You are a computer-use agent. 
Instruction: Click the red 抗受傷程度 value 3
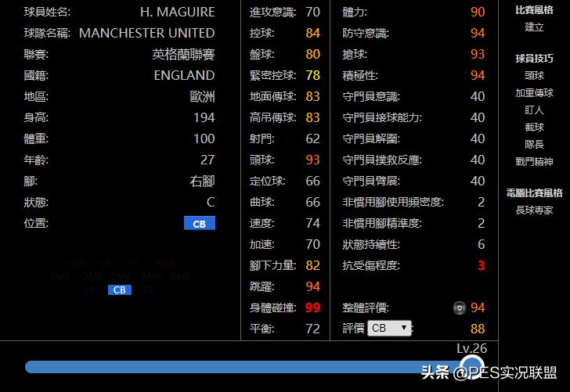(x=482, y=265)
